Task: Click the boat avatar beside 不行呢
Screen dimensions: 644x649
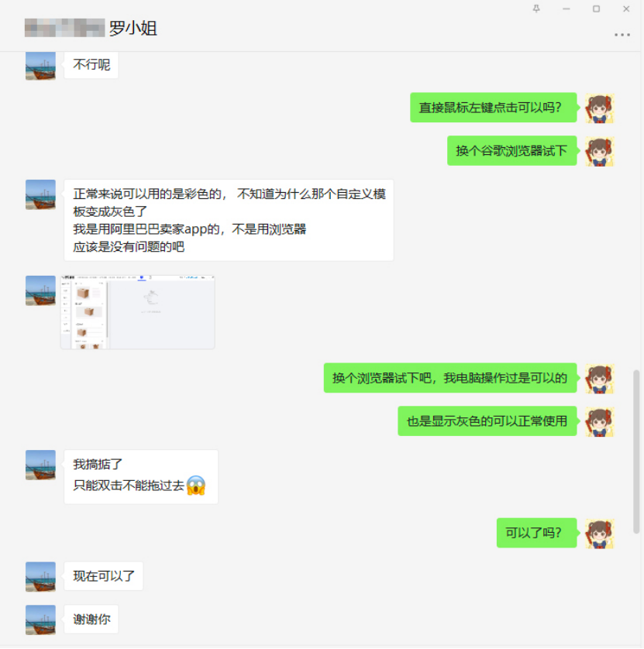Action: pos(40,66)
